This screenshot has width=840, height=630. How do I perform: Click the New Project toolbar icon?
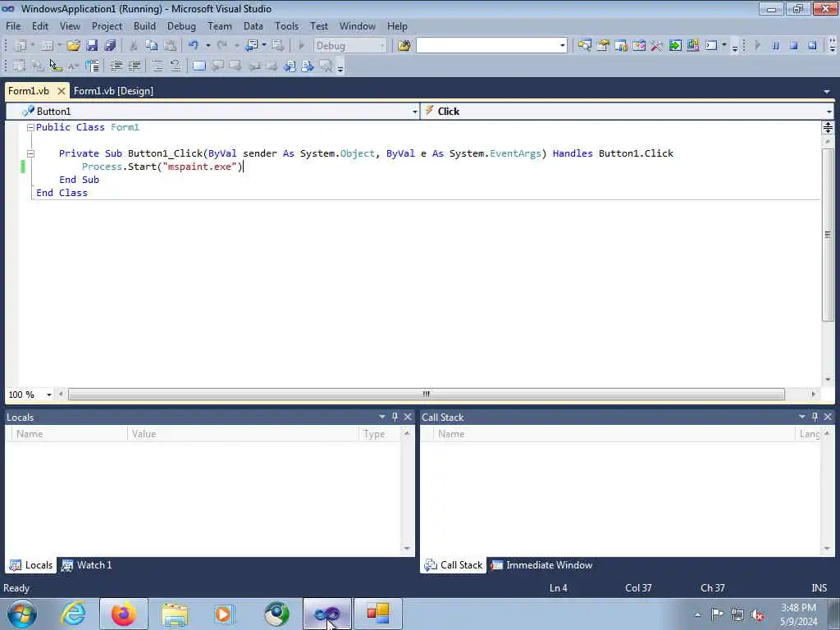(x=21, y=46)
